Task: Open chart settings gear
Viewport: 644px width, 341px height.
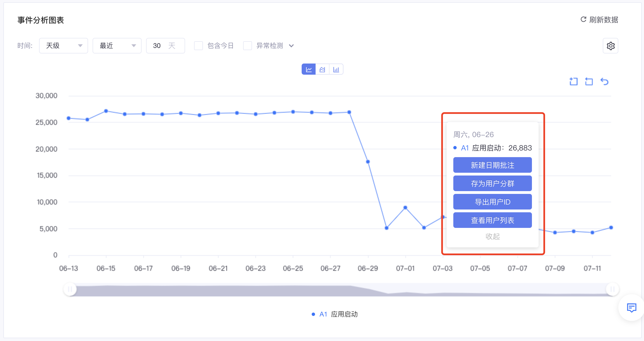Action: (x=611, y=46)
